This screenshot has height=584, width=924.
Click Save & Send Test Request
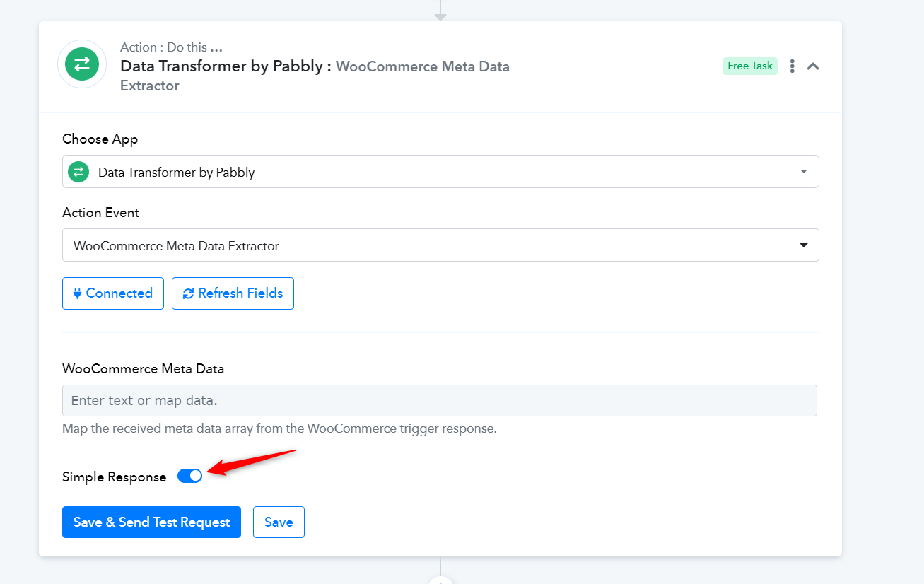click(x=151, y=522)
